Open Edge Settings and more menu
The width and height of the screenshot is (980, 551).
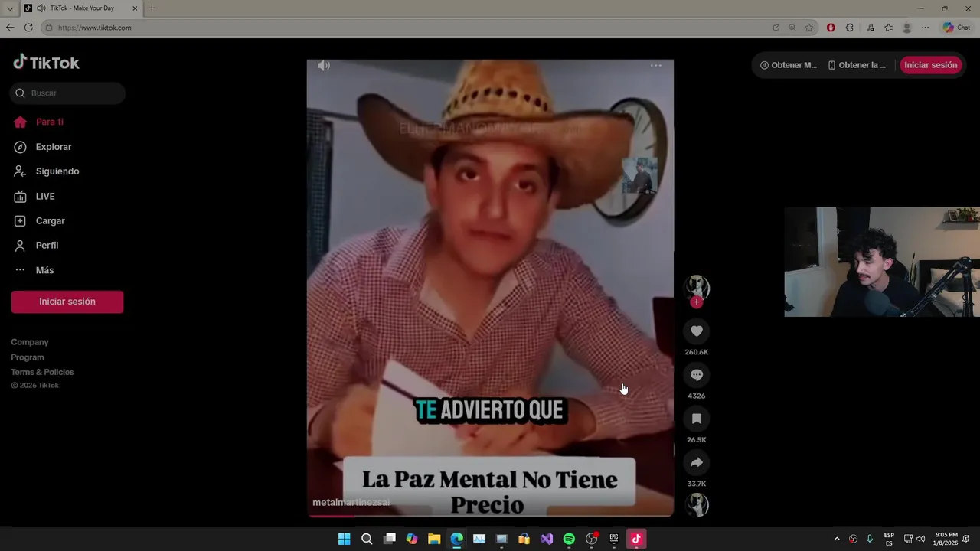tap(925, 28)
